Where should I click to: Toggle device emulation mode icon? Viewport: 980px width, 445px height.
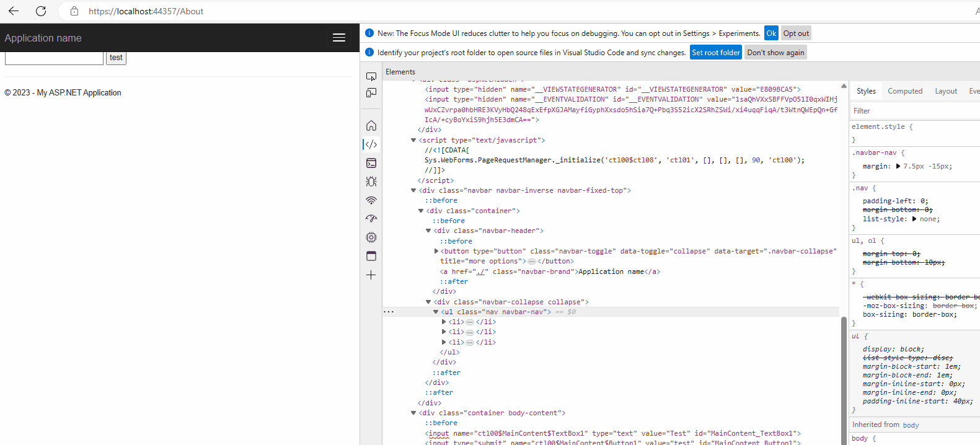(x=371, y=93)
